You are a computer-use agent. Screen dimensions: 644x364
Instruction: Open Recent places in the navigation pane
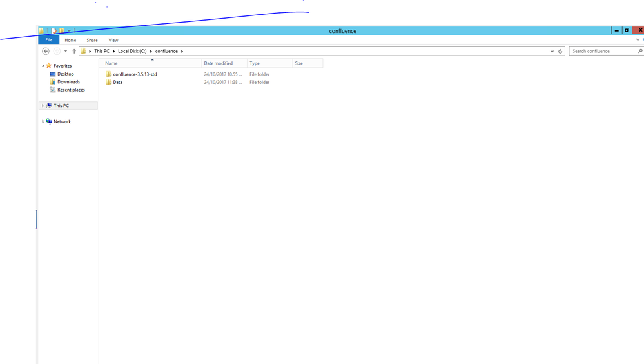(71, 90)
